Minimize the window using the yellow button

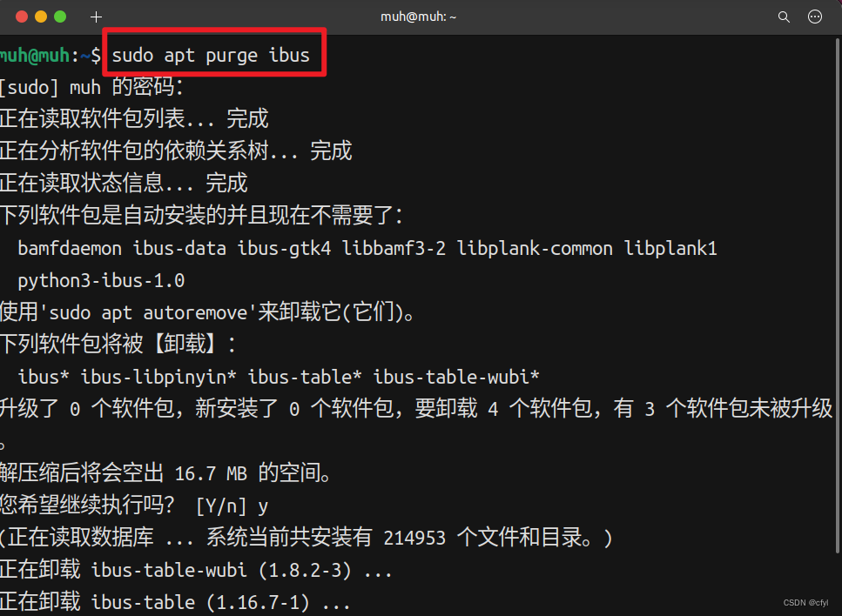pos(40,17)
